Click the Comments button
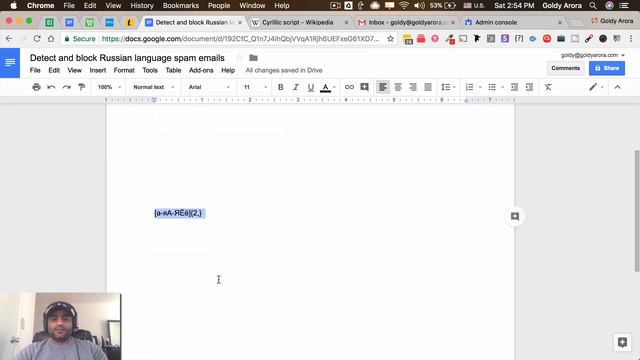The image size is (640, 360). pyautogui.click(x=565, y=68)
